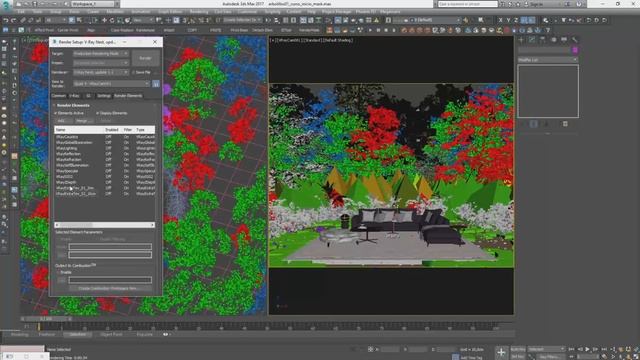Restrict transform to Y axis
The image size is (640, 360).
508,20
